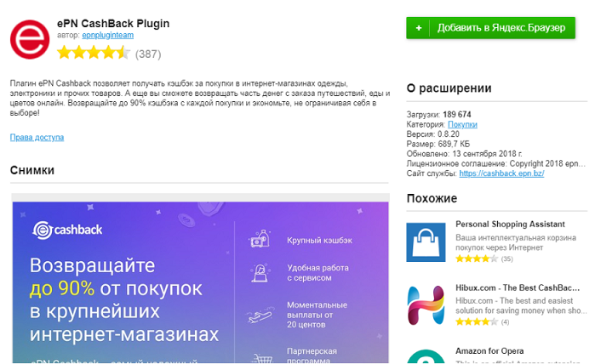Open the Hibux.com colorful H icon
The width and height of the screenshot is (595, 364).
[426, 305]
